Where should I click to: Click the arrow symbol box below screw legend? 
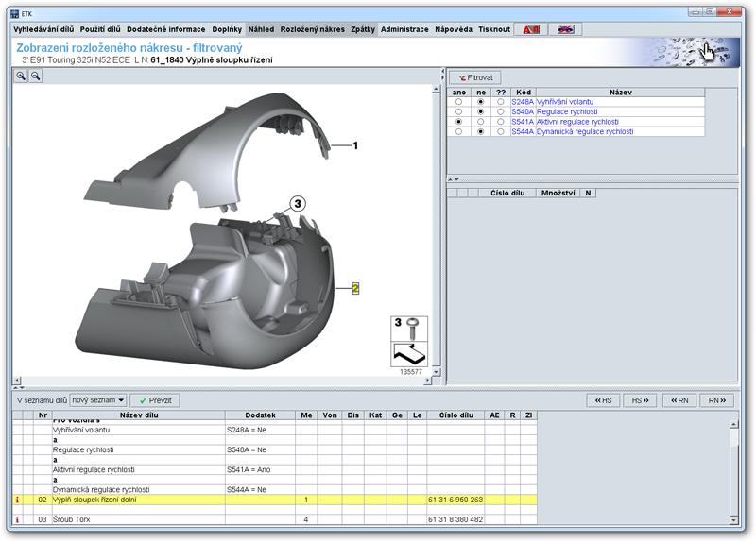click(409, 354)
